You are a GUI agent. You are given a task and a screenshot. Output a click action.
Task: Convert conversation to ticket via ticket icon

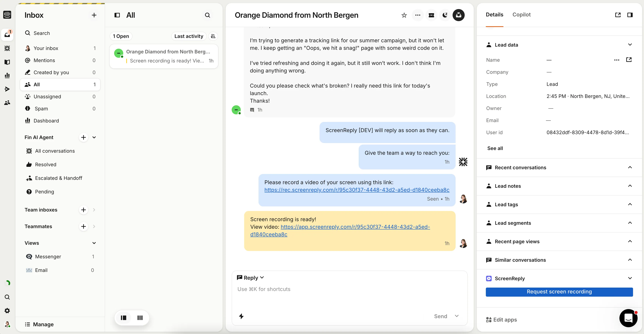coord(431,15)
